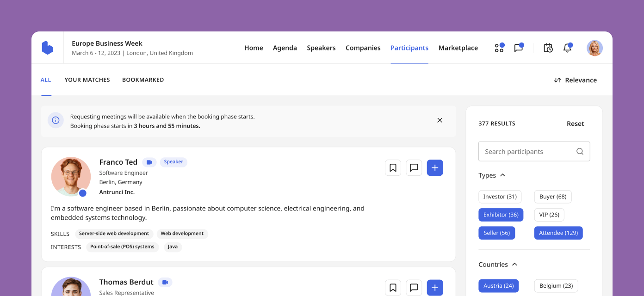The height and width of the screenshot is (296, 644).
Task: Open the Companies page
Action: pyautogui.click(x=363, y=48)
